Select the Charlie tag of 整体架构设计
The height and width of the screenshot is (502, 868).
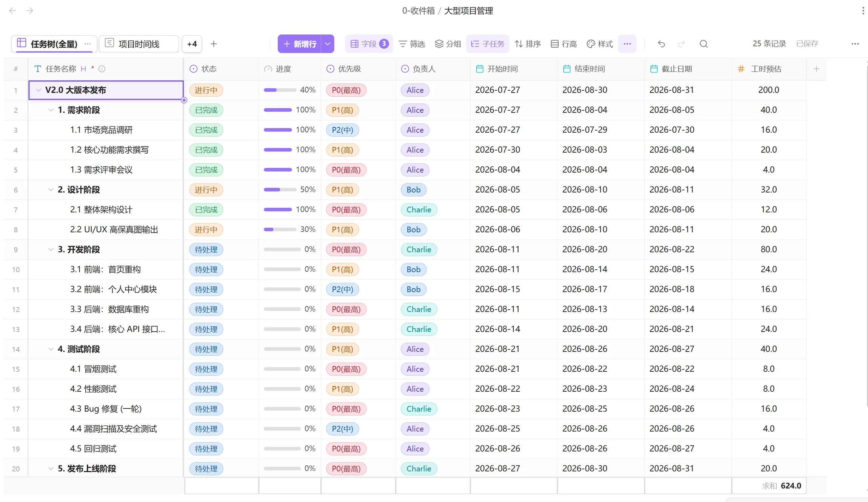[x=419, y=210]
